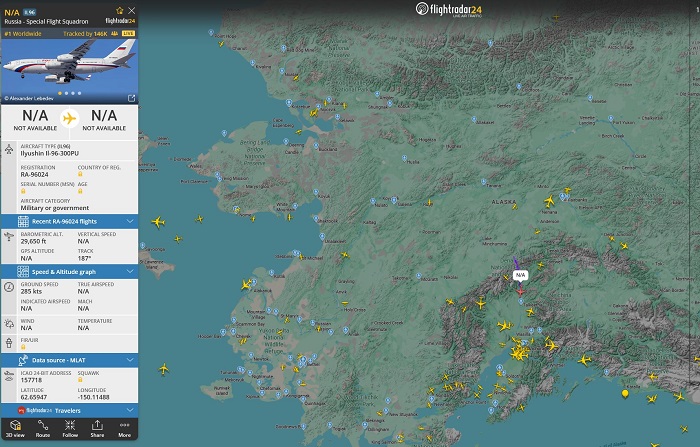This screenshot has height=447, width=700.
Task: Expand the Travelers section
Action: click(131, 410)
